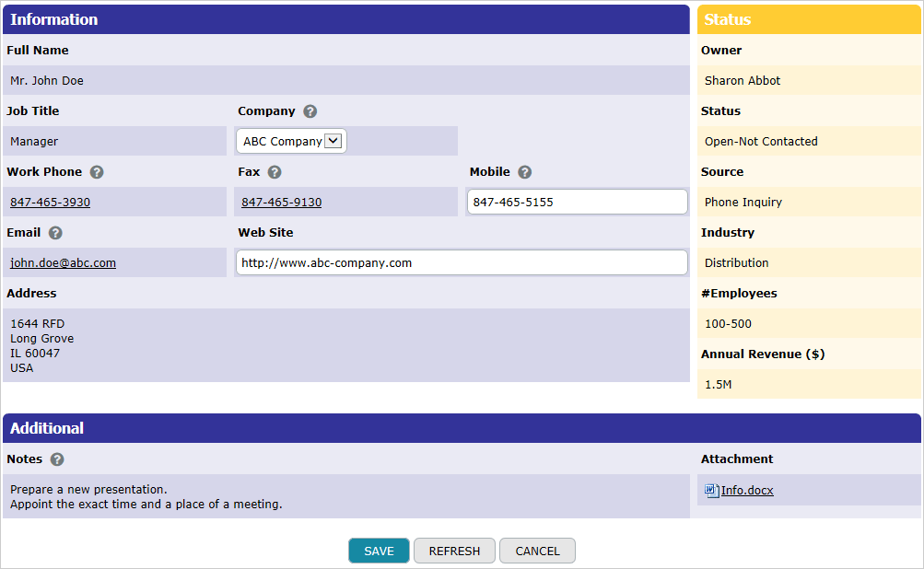The width and height of the screenshot is (924, 569).
Task: Click the address line 1644 RFD
Action: pyautogui.click(x=37, y=323)
